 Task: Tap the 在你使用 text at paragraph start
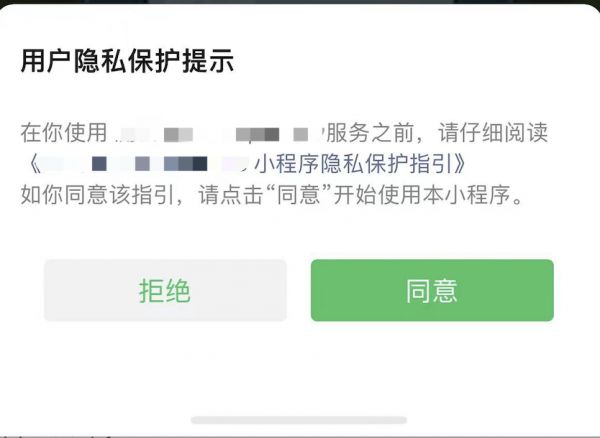coord(64,133)
